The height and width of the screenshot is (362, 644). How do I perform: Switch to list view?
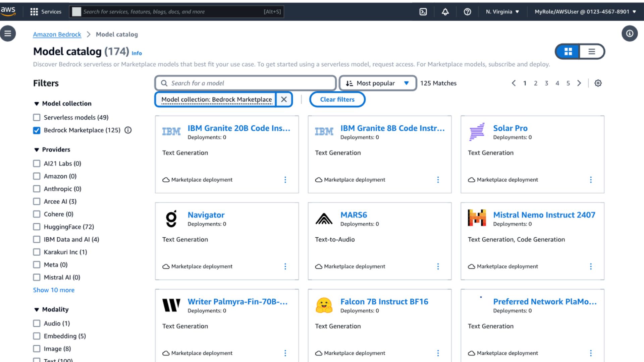[x=592, y=52]
